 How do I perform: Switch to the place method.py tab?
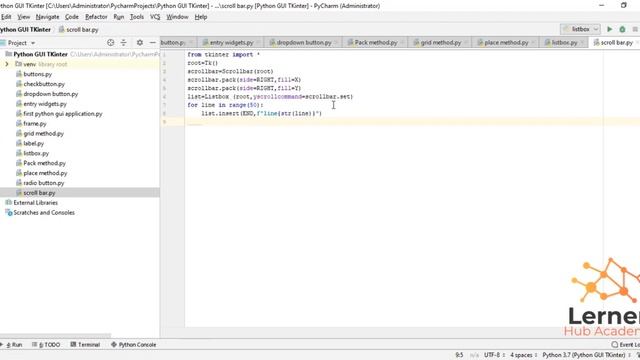click(x=506, y=42)
